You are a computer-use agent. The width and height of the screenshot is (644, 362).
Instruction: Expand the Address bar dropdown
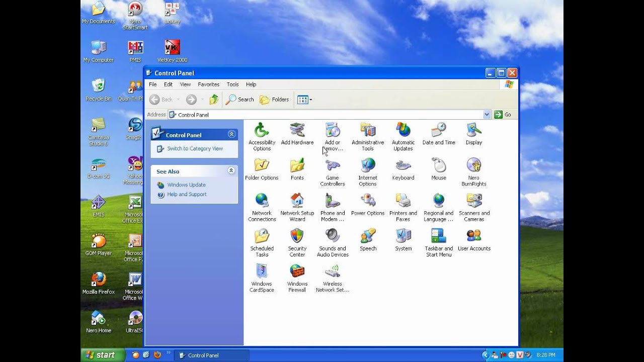click(x=487, y=115)
